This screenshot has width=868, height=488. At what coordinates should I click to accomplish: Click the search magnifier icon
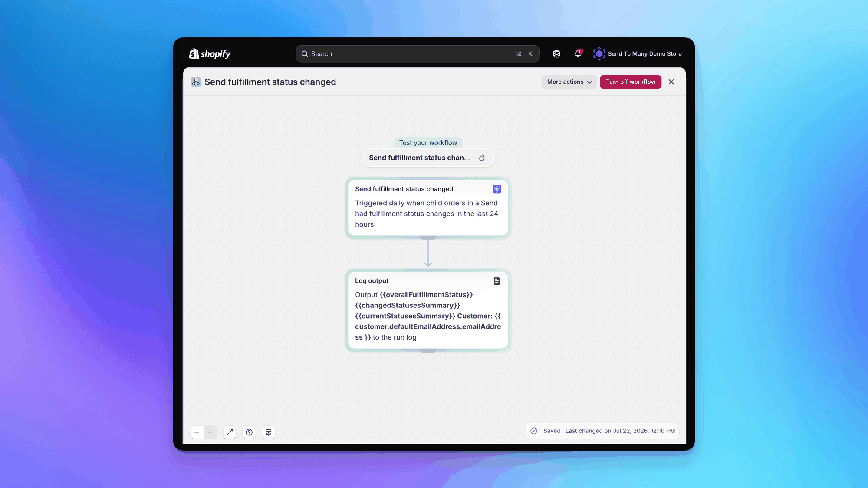[x=305, y=54]
